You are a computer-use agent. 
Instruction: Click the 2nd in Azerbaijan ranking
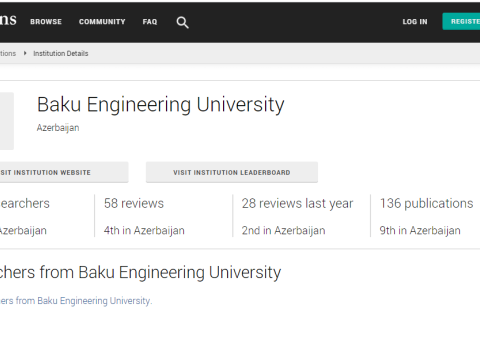[283, 230]
